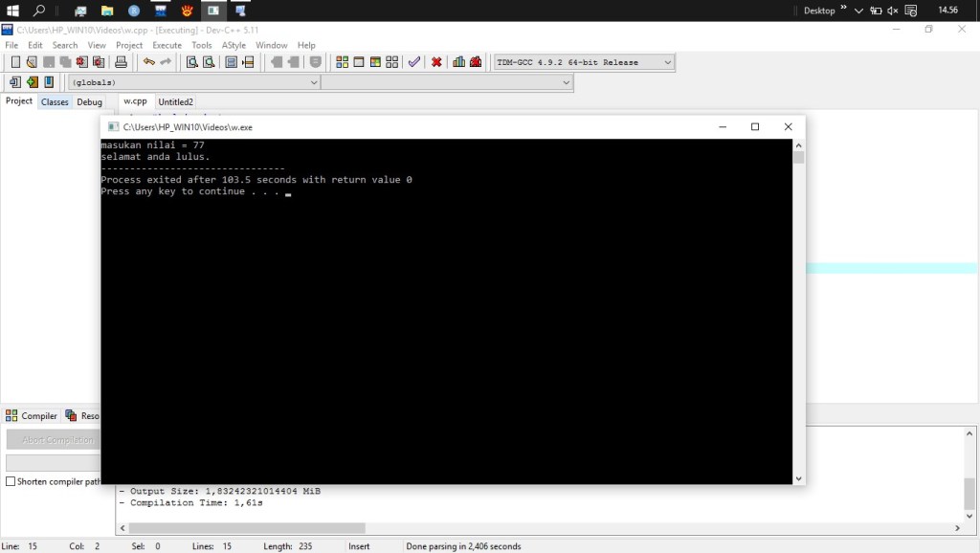
Task: Click the red X Stop Execution icon
Action: (x=436, y=62)
